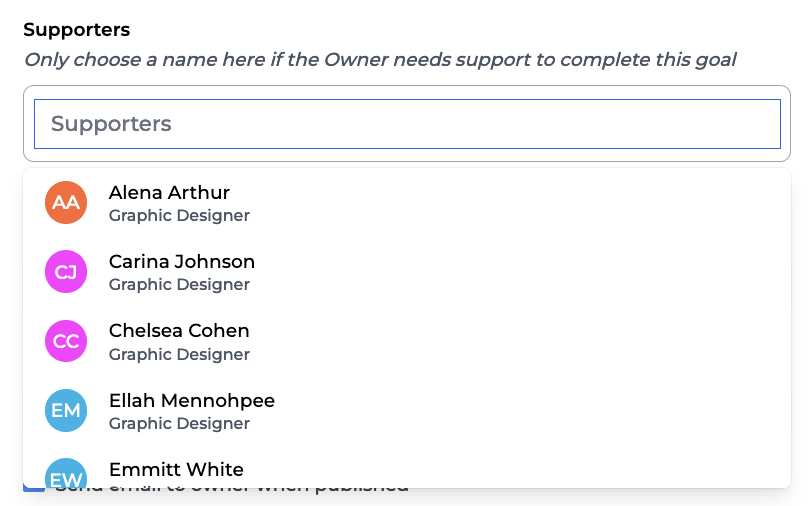Image resolution: width=810 pixels, height=506 pixels.
Task: Click the Supporters search input field
Action: [406, 124]
